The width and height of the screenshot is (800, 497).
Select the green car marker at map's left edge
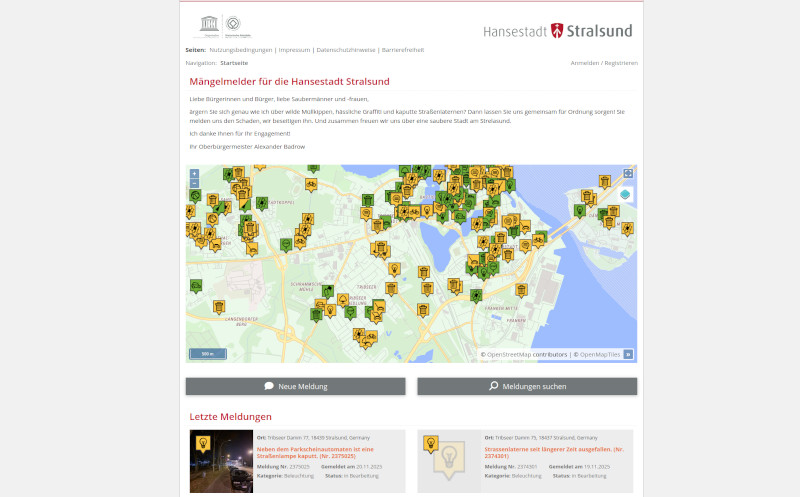(196, 286)
